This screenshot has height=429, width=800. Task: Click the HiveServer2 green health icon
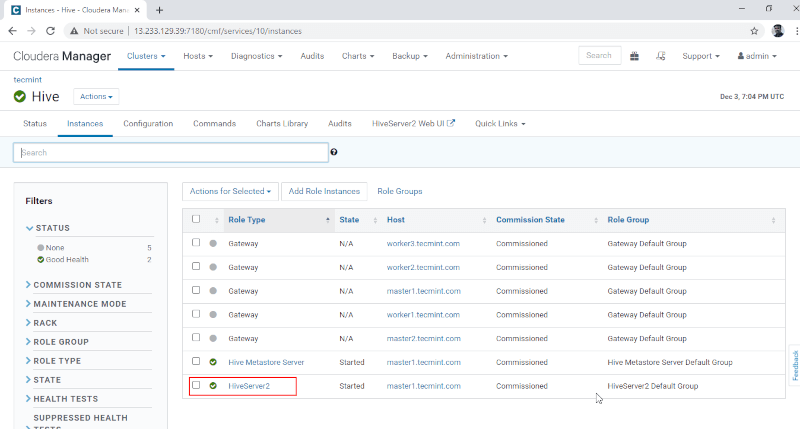[213, 386]
